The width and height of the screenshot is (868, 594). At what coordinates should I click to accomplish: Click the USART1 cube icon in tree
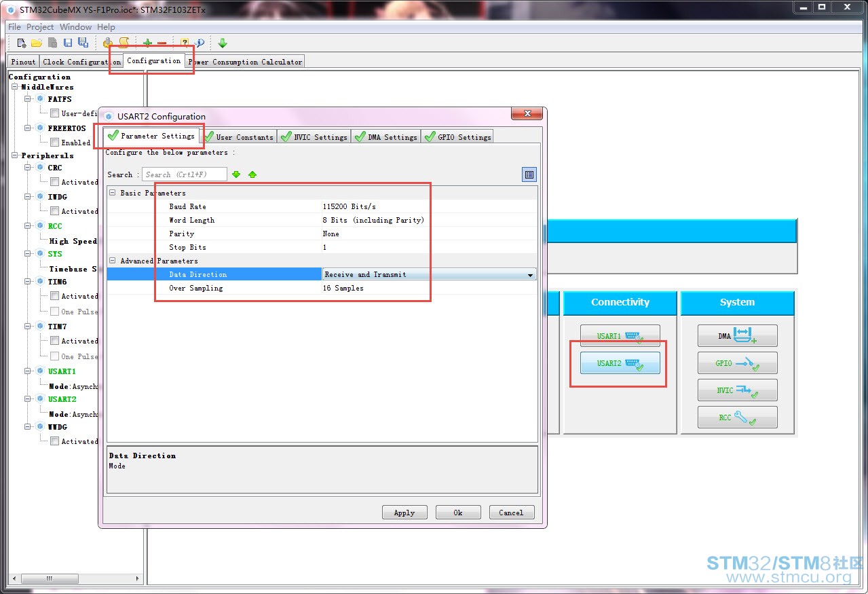40,371
